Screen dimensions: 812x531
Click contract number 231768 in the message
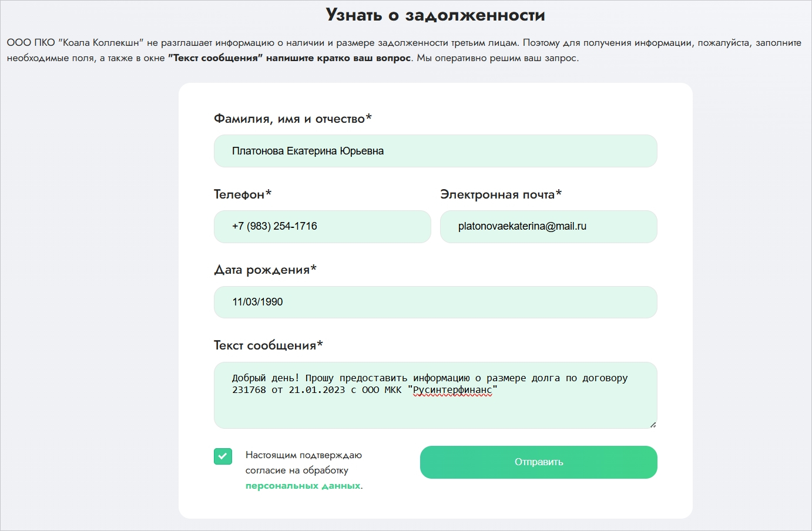(249, 390)
